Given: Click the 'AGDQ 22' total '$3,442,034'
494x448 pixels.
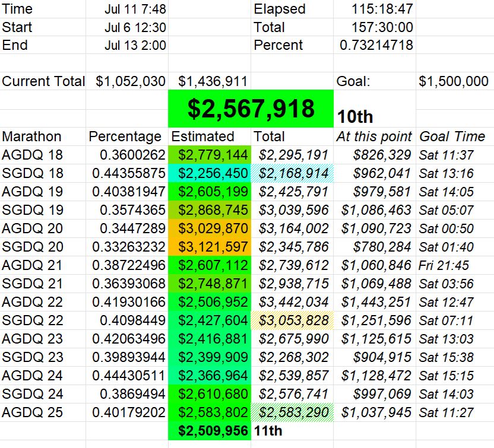Looking at the screenshot, I should click(292, 302).
